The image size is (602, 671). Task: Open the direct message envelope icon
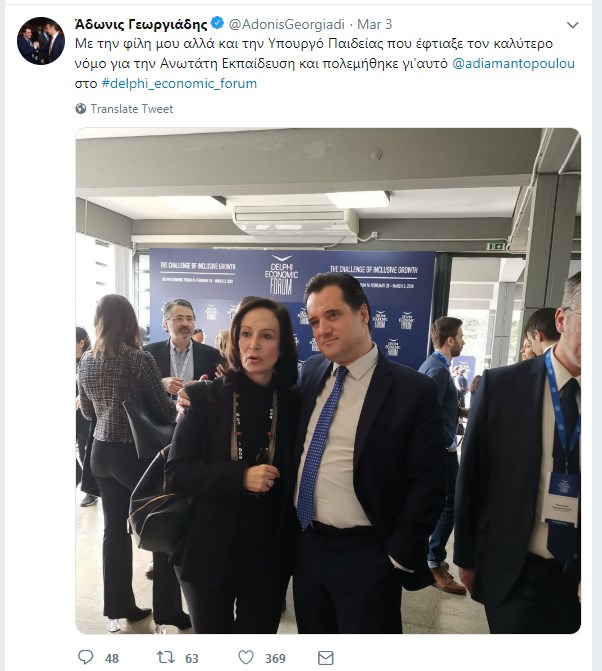[326, 657]
